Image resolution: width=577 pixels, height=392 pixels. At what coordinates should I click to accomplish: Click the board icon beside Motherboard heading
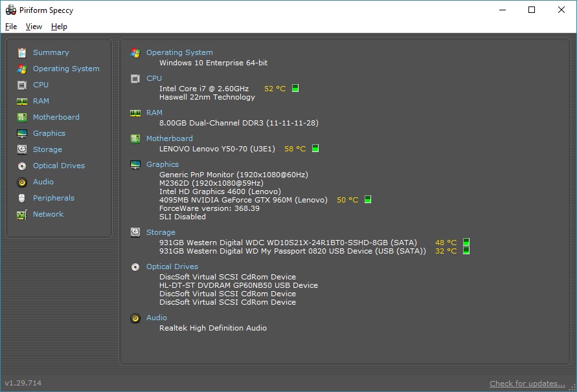[x=135, y=138]
